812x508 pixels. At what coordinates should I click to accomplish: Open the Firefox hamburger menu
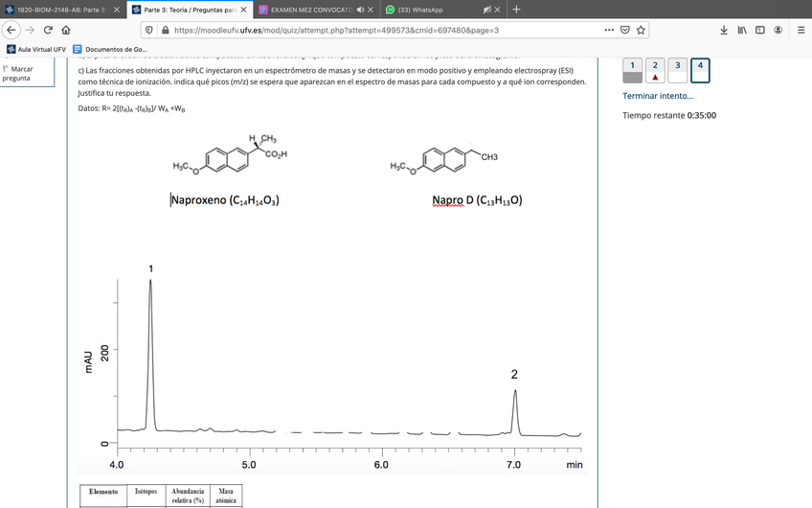tap(800, 30)
